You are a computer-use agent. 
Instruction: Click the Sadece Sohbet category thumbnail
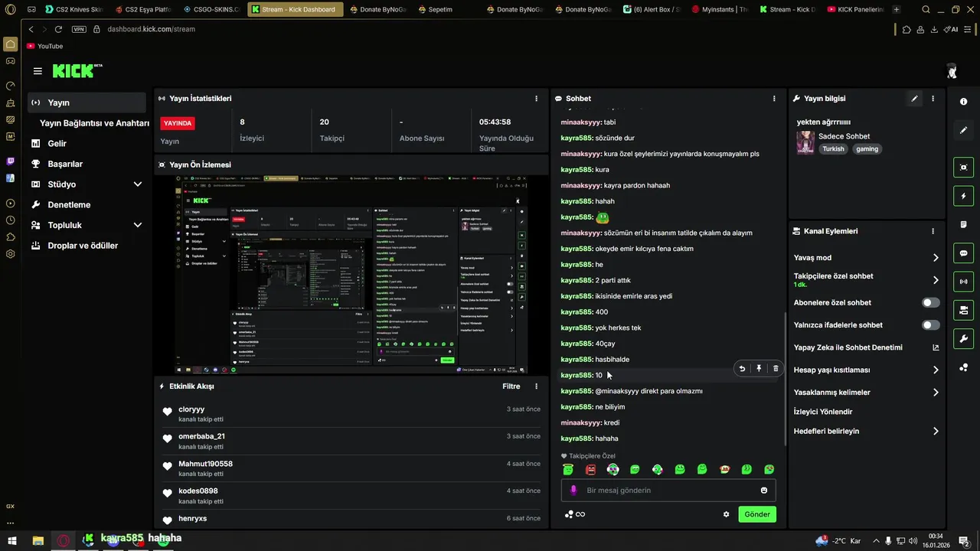click(x=805, y=142)
